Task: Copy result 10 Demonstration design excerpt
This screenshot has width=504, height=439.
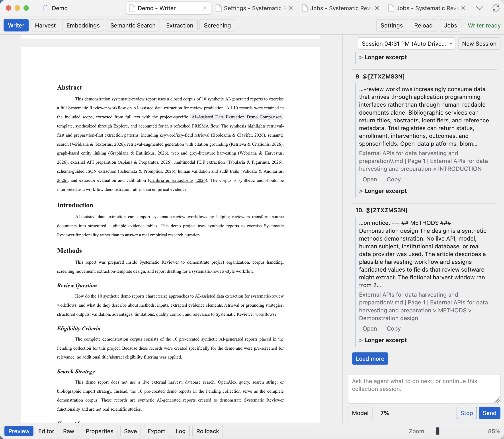Action: [x=394, y=329]
